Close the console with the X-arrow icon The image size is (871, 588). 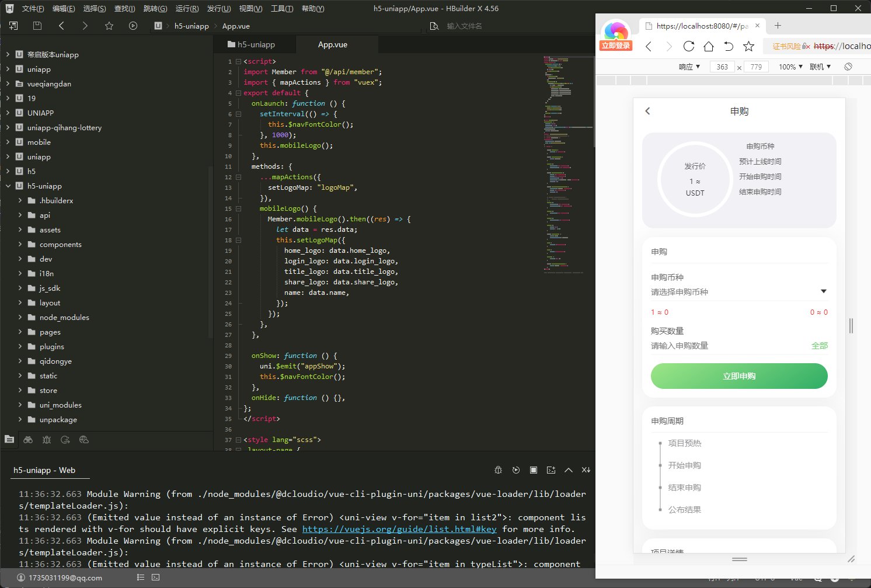point(586,470)
